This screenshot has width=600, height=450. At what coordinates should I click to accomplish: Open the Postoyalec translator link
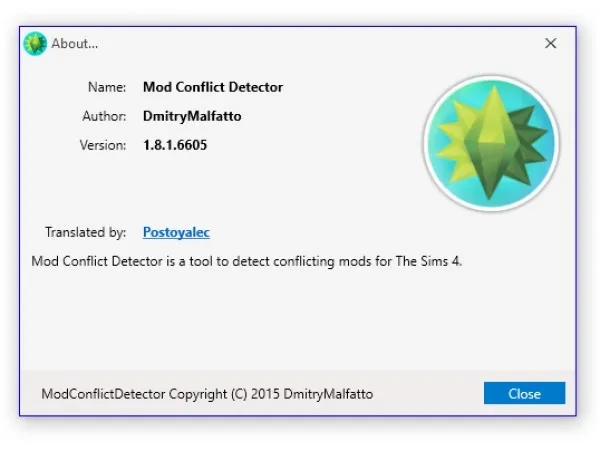tap(176, 232)
